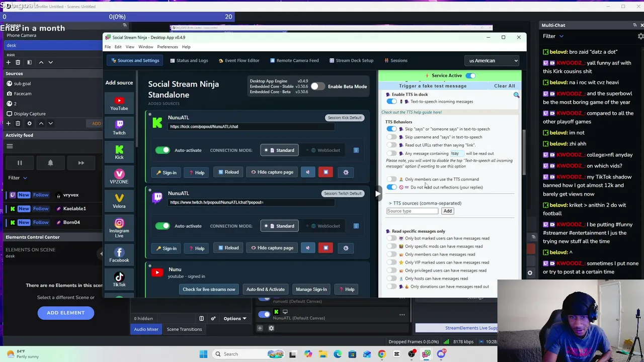Viewport: 644px width, 362px height.
Task: Open the Options dropdown in OBS
Action: [x=235, y=318]
